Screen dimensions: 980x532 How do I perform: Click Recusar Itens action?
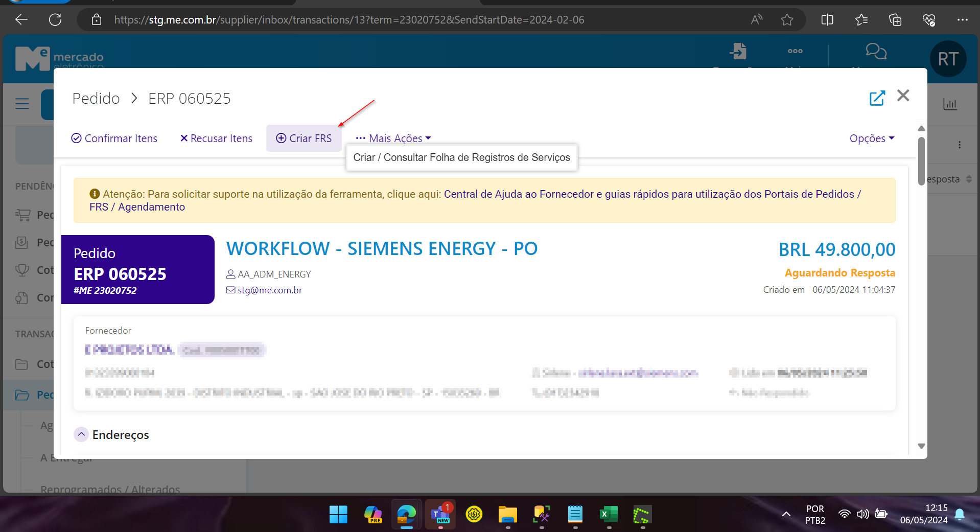point(216,138)
